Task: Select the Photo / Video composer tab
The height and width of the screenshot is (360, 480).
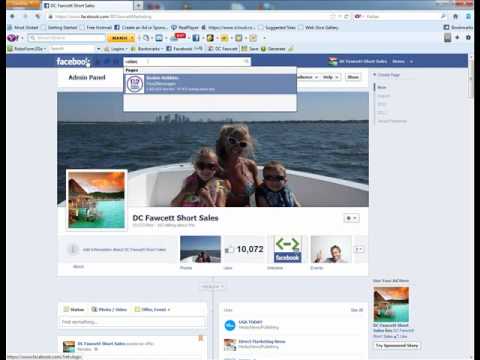Action: point(110,310)
